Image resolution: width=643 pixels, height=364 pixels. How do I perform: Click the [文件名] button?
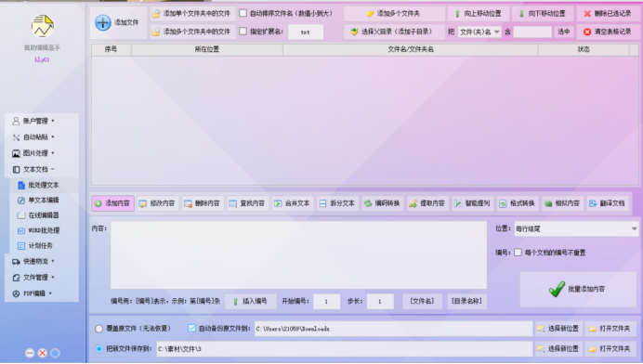click(423, 301)
